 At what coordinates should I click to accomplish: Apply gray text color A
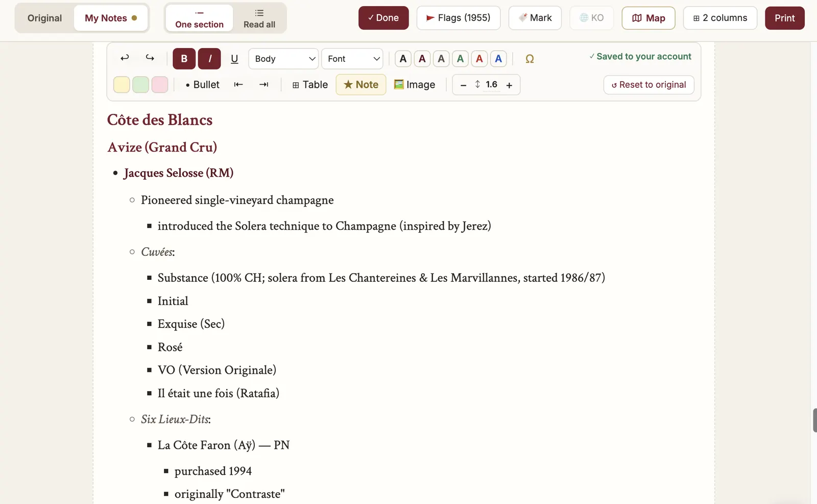tap(441, 59)
